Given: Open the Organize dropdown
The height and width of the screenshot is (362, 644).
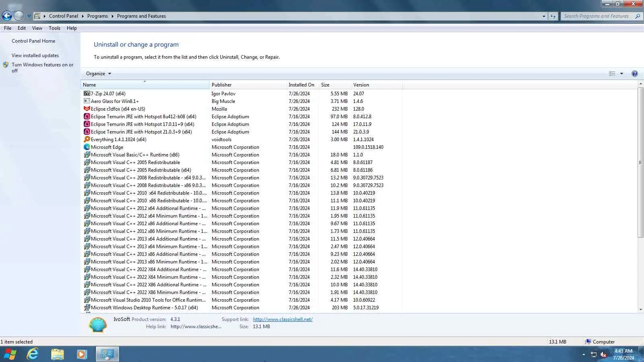Looking at the screenshot, I should (x=99, y=74).
